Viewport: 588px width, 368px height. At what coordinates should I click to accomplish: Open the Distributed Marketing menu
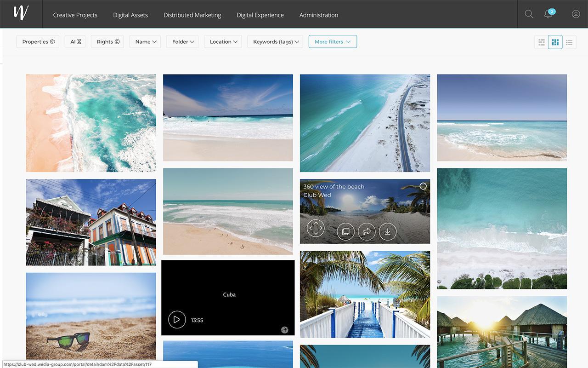coord(192,14)
